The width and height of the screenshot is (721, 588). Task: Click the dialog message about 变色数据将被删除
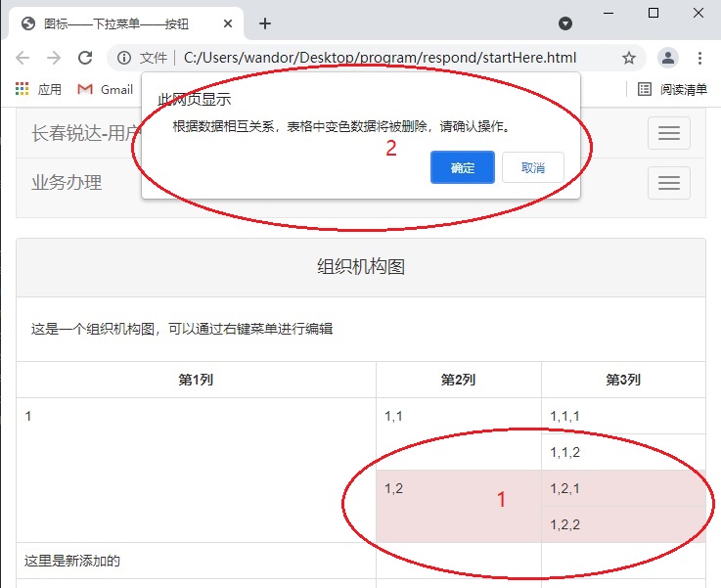(x=342, y=126)
